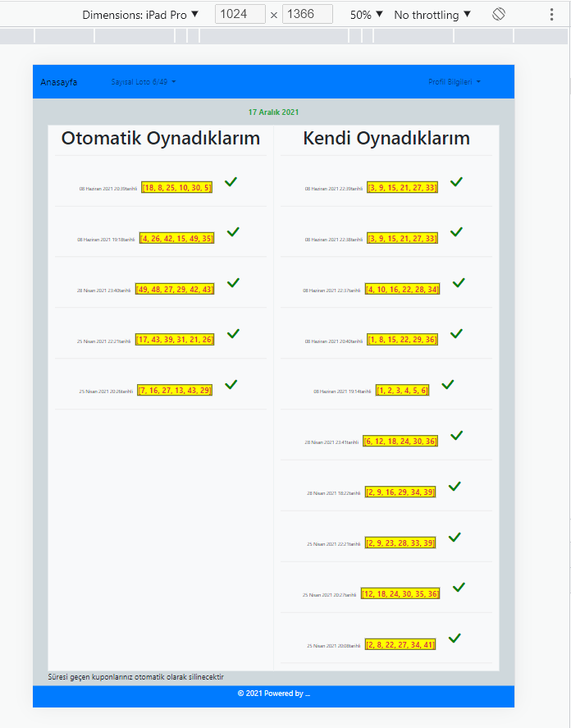Toggle the checkmark for coupon 17, 43, 39, 31, 21, 26
The width and height of the screenshot is (571, 728).
[233, 333]
